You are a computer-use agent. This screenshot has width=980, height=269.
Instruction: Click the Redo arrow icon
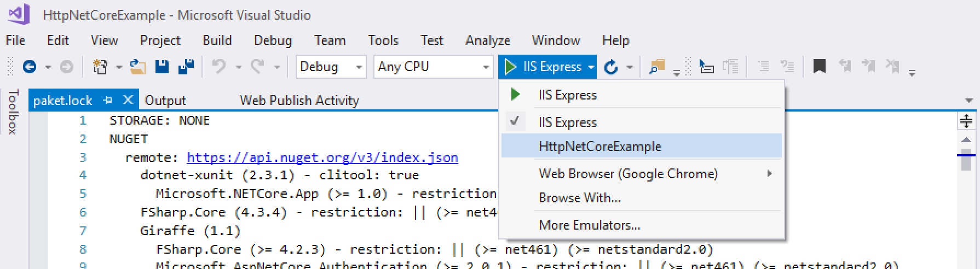point(257,67)
